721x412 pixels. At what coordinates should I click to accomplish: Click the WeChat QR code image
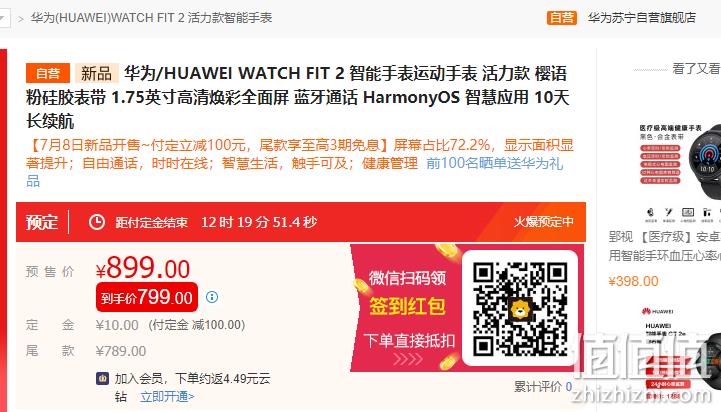pyautogui.click(x=520, y=309)
